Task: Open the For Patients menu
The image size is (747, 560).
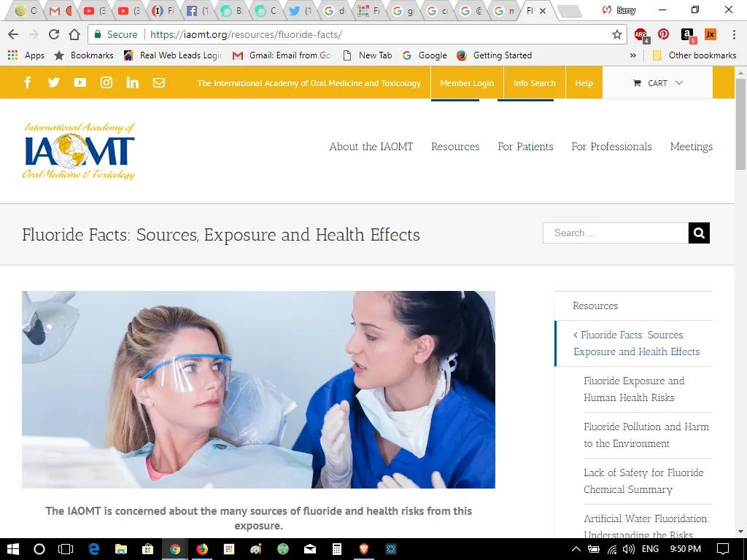Action: [x=525, y=147]
